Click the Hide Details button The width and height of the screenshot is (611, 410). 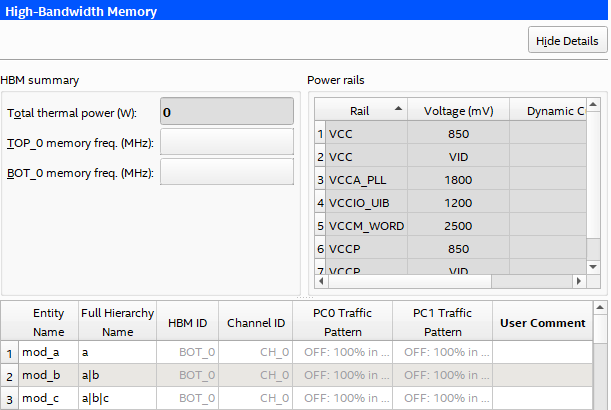[x=567, y=40]
